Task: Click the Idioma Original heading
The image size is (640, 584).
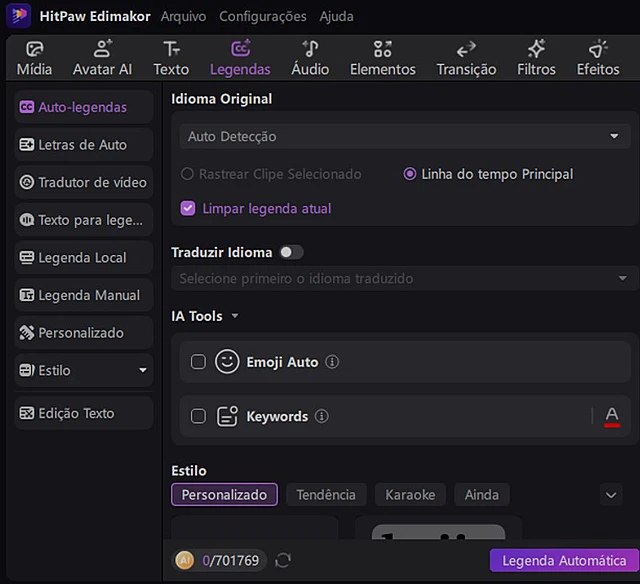Action: pos(222,99)
